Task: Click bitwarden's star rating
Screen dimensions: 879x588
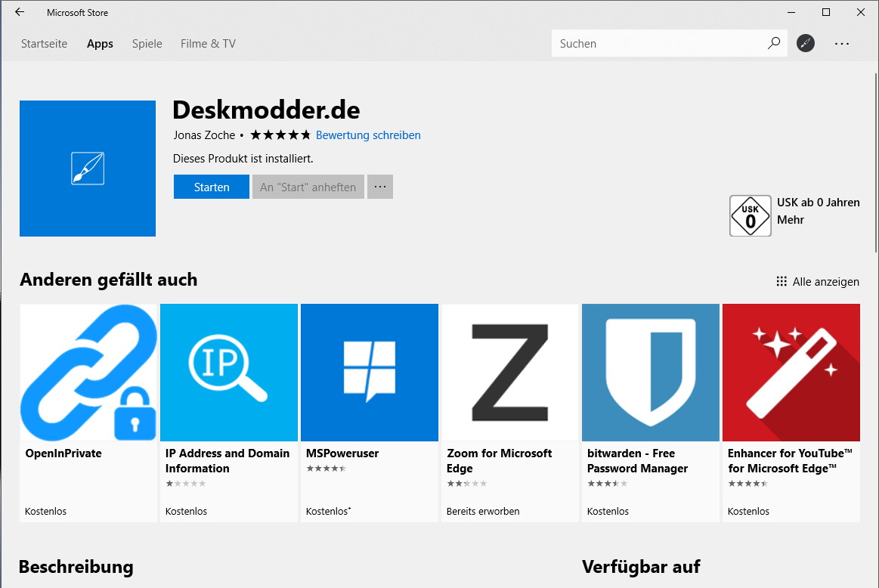Action: (x=607, y=483)
